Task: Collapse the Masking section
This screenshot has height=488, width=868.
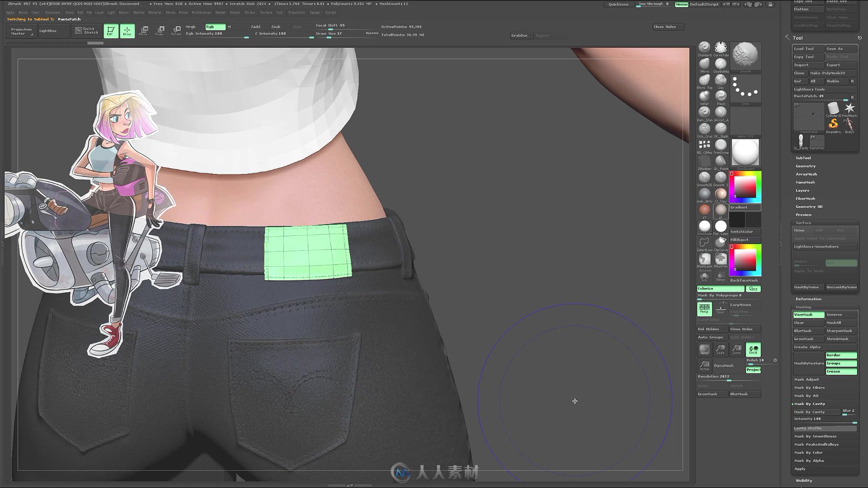Action: click(803, 307)
